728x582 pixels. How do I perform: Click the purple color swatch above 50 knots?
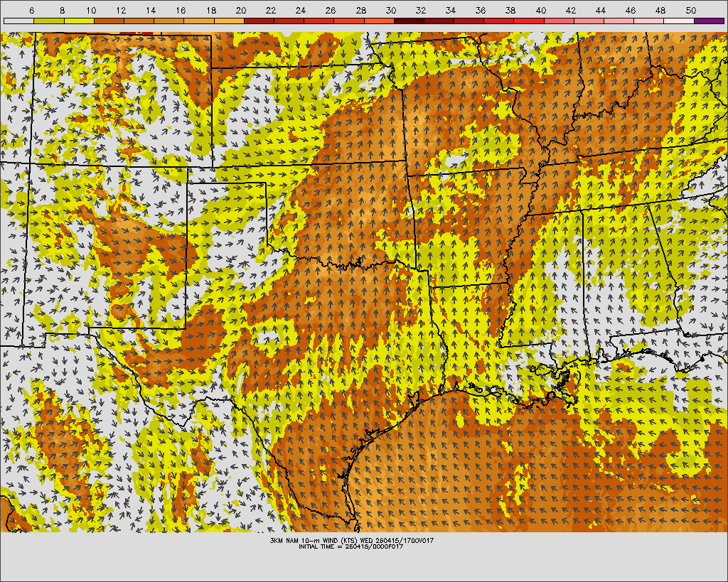709,21
